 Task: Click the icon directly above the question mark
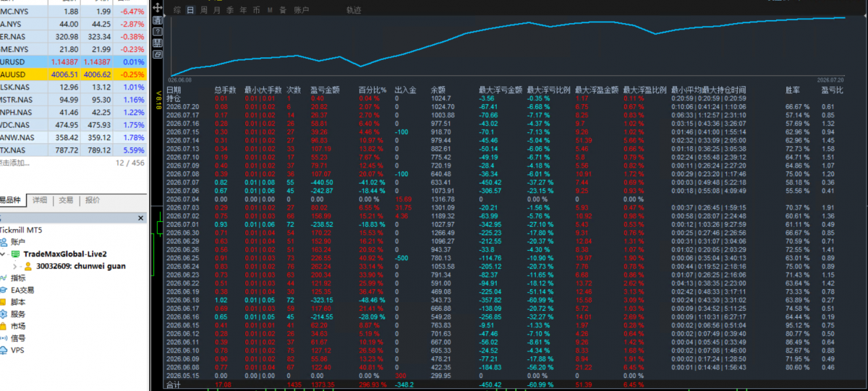point(158,20)
